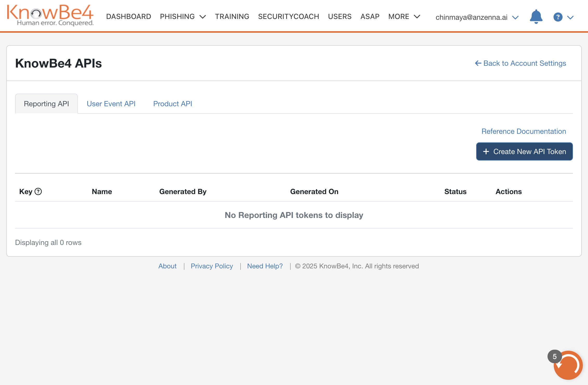Expand the More navigation menu

tap(404, 17)
